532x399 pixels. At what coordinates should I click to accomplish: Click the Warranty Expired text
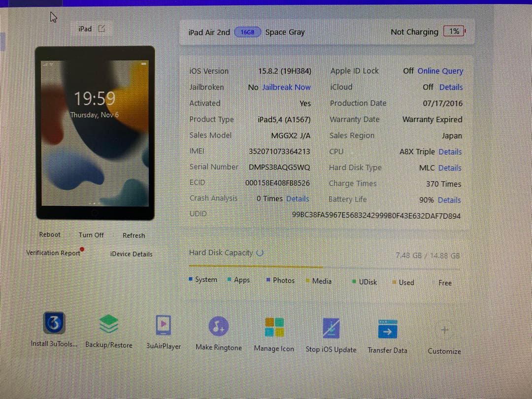[x=432, y=119]
